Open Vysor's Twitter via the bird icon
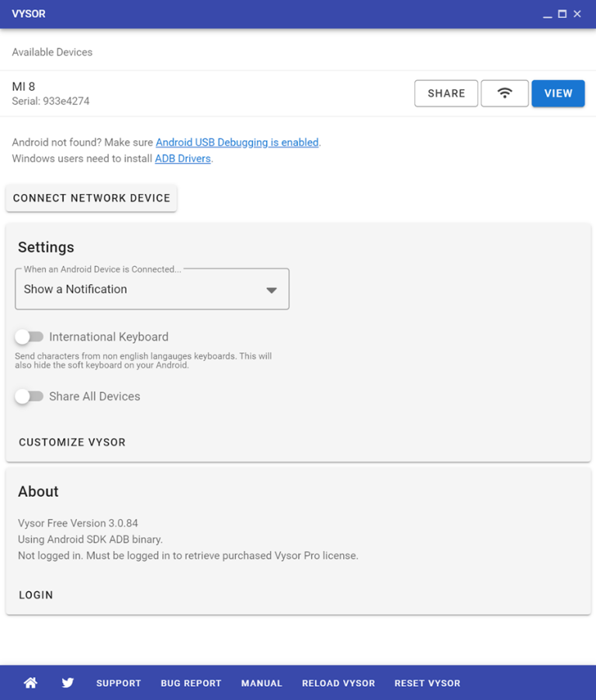The height and width of the screenshot is (700, 596). point(68,683)
